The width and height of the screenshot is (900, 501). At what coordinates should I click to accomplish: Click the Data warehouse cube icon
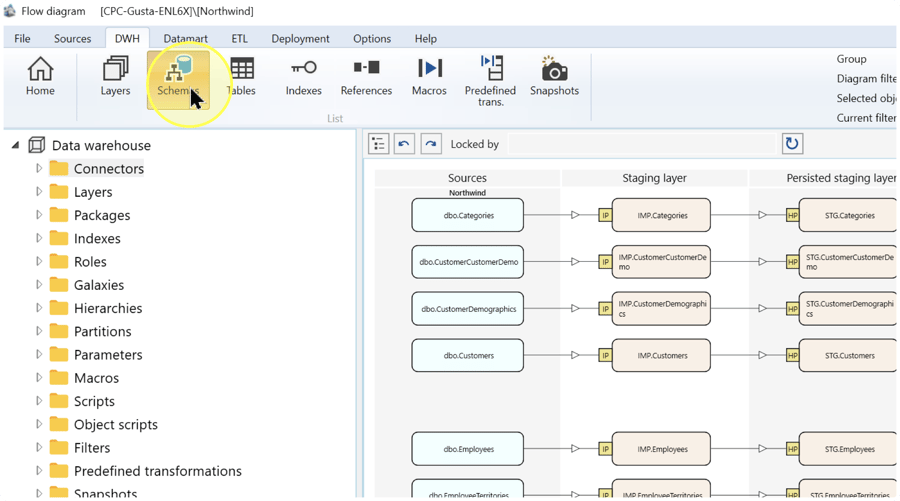click(x=37, y=145)
